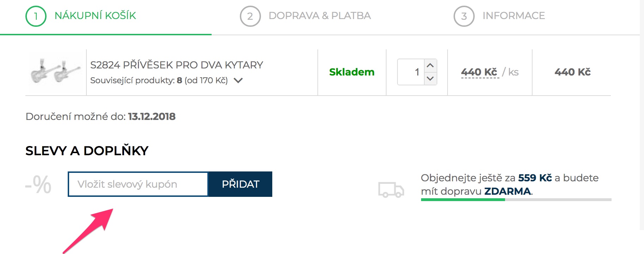Image resolution: width=644 pixels, height=254 pixels.
Task: Click the free shipping progress bar
Action: coord(516,200)
